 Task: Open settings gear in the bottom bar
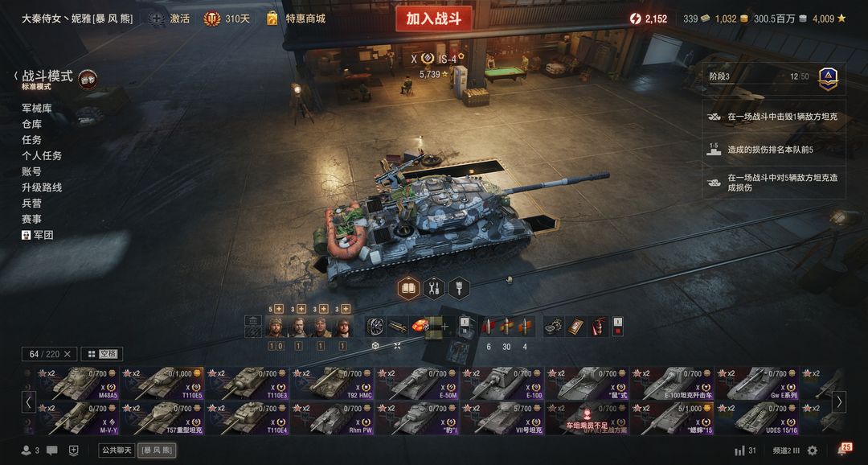[x=812, y=451]
